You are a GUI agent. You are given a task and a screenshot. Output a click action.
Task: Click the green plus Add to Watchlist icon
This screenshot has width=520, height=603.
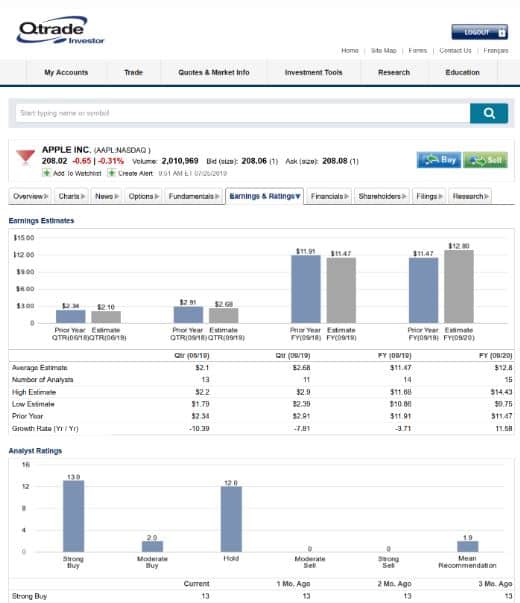[47, 173]
